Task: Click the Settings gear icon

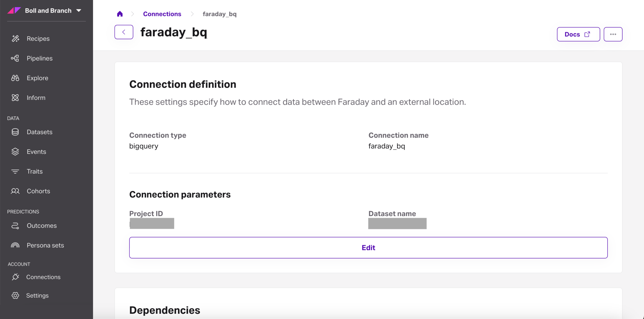Action: pos(15,295)
